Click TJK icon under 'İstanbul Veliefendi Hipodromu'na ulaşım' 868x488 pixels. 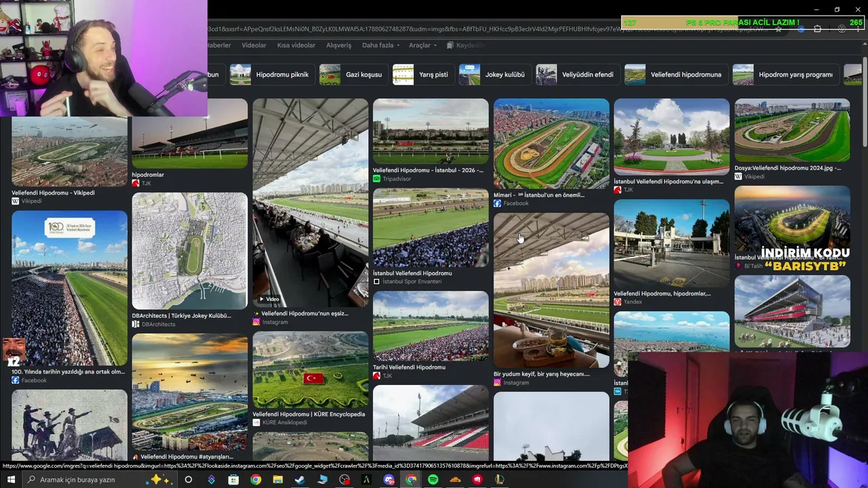click(617, 190)
